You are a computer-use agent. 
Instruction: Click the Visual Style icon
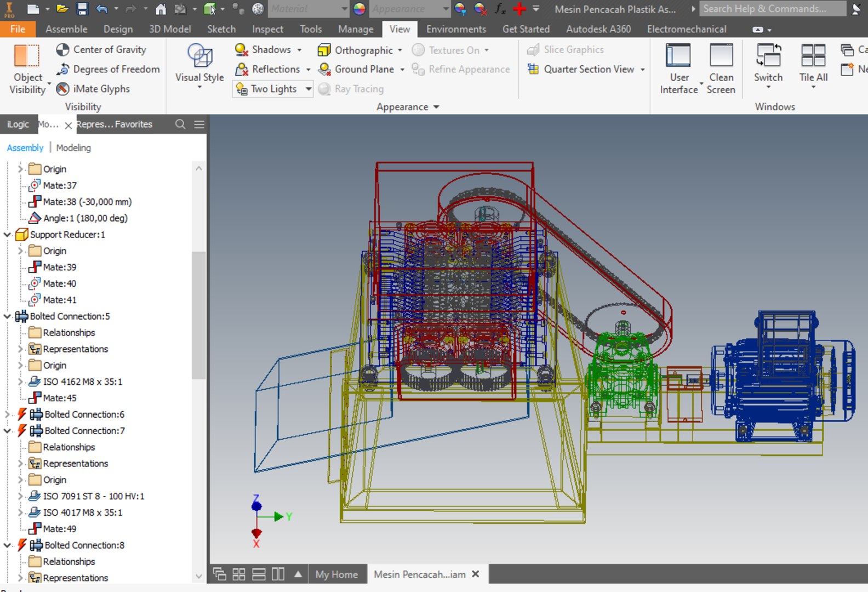(199, 56)
